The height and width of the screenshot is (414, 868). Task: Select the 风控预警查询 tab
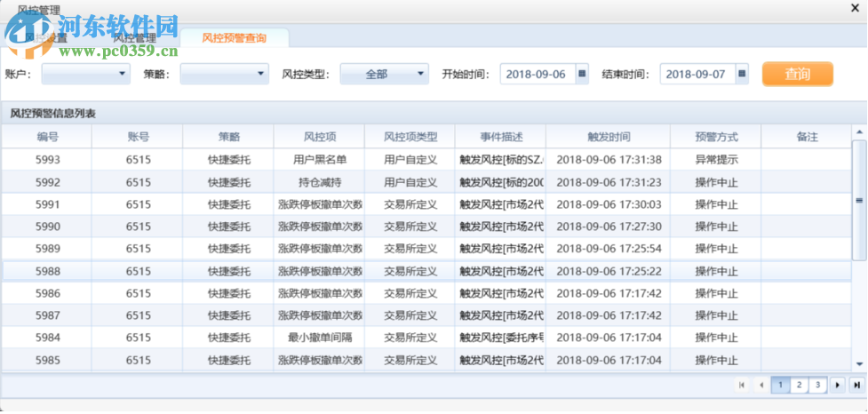(235, 38)
